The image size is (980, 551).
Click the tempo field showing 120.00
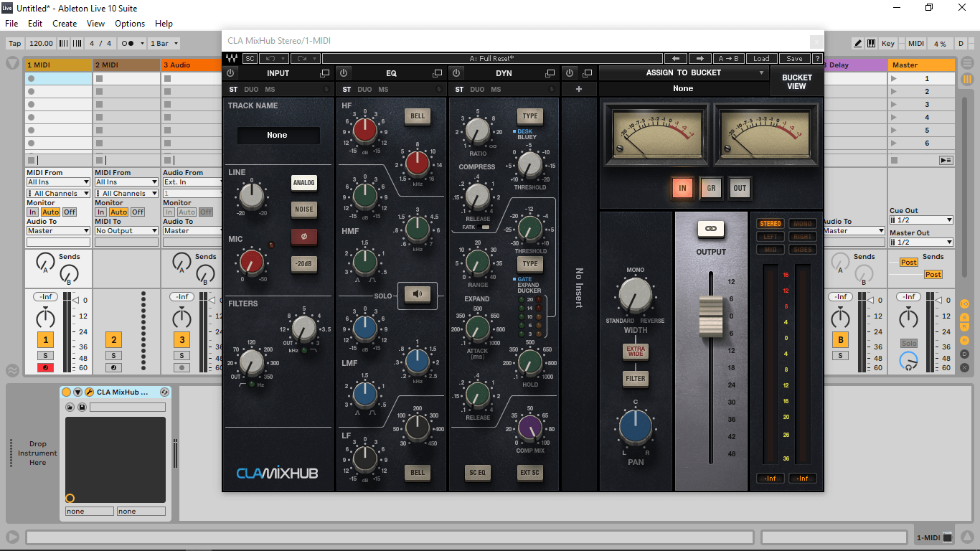tap(41, 44)
